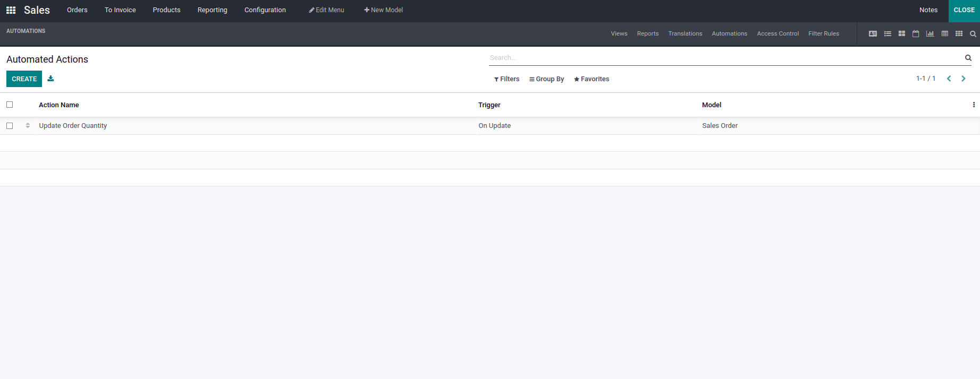Image resolution: width=980 pixels, height=379 pixels.
Task: Sort by the Action Name column header
Action: [58, 105]
